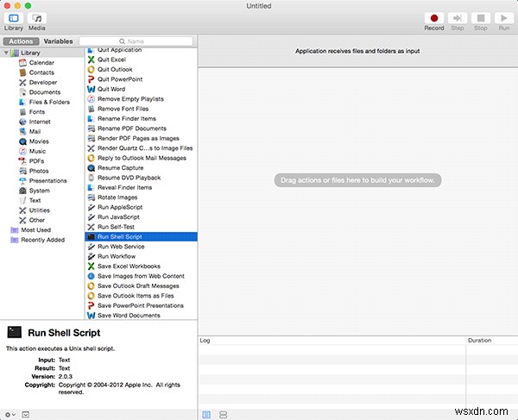Select the Calendar category
518x420 pixels.
coord(41,63)
